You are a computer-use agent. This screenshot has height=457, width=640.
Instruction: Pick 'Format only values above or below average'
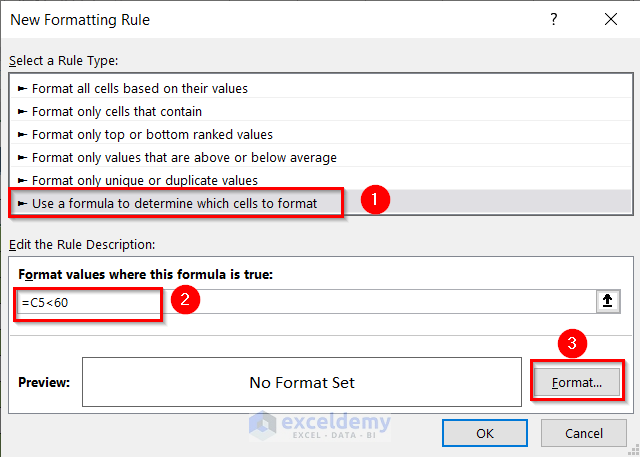184,157
